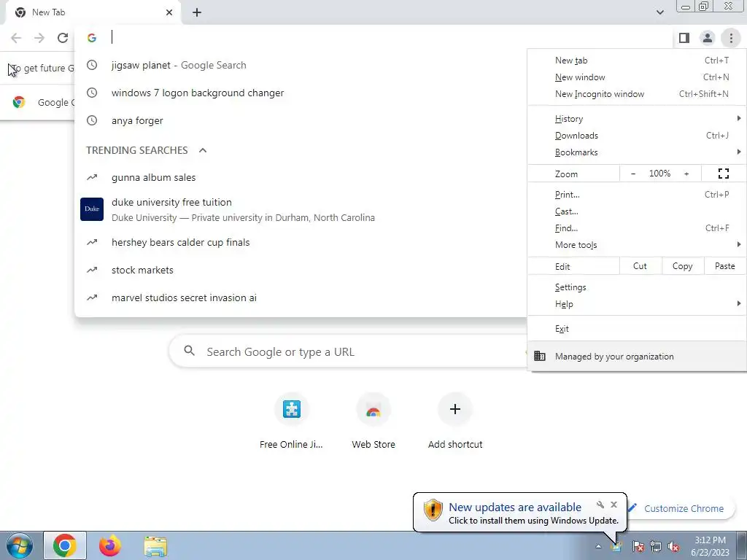The width and height of the screenshot is (747, 560).
Task: Select Find... menu item
Action: pos(637,228)
